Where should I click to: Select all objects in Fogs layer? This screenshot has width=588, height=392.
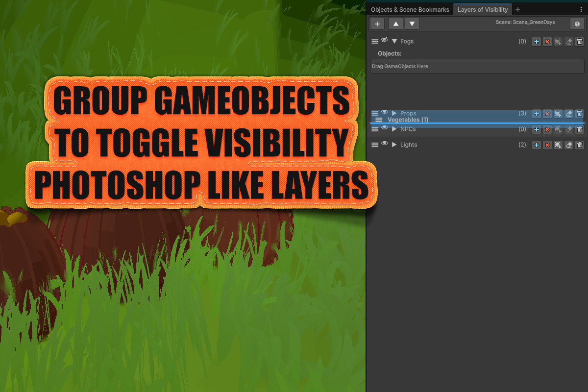point(558,42)
